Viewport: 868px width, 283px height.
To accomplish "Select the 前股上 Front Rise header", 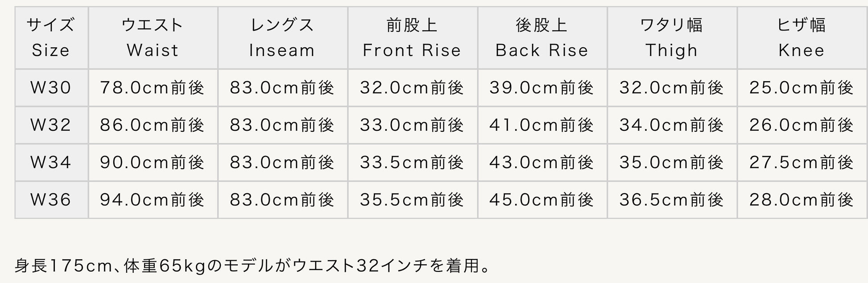I will click(x=412, y=37).
